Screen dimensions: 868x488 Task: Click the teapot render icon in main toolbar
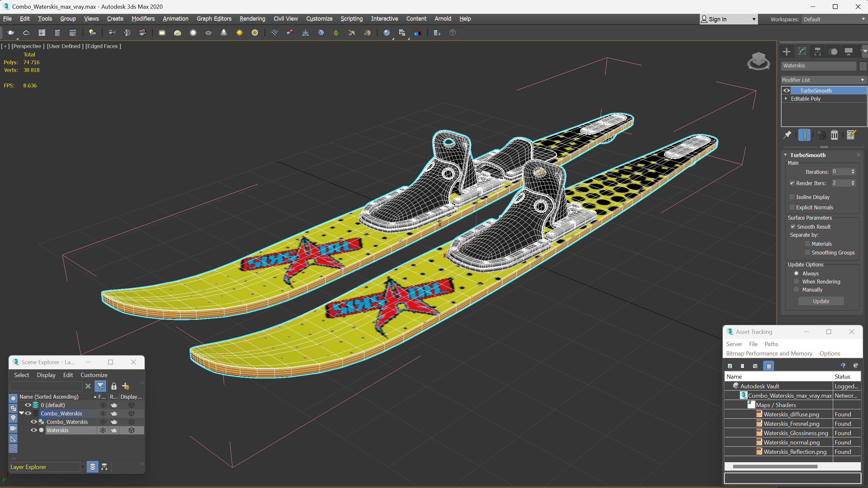click(11, 33)
